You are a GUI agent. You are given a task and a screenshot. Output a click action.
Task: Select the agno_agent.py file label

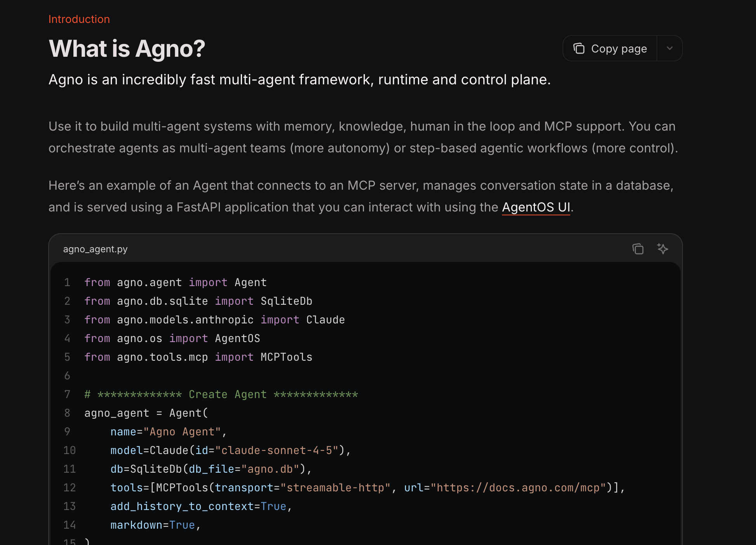tap(95, 249)
